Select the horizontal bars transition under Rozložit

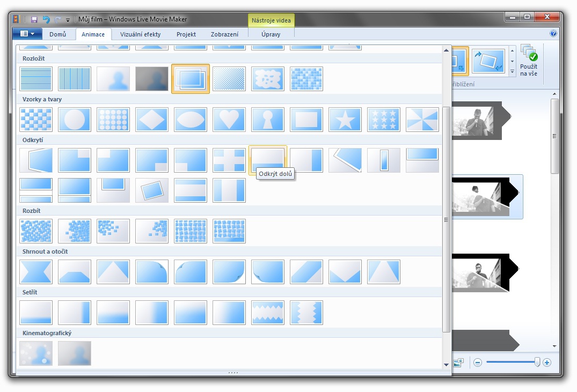(x=36, y=79)
